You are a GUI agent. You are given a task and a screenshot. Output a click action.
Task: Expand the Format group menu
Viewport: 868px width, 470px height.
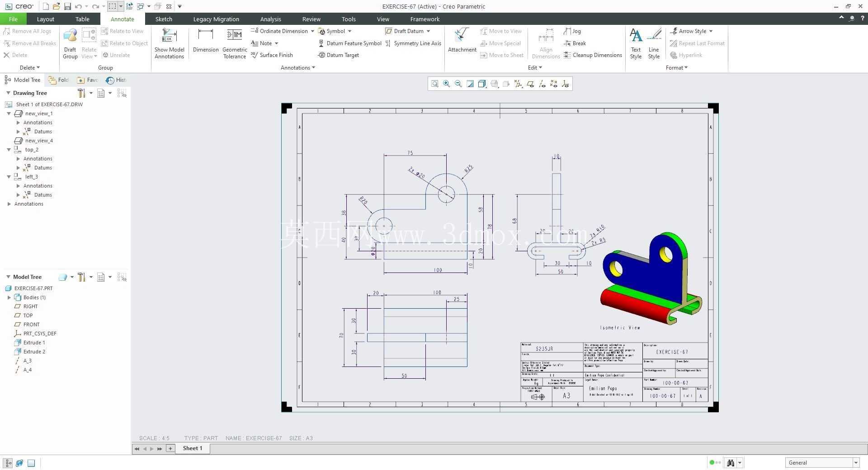[676, 68]
